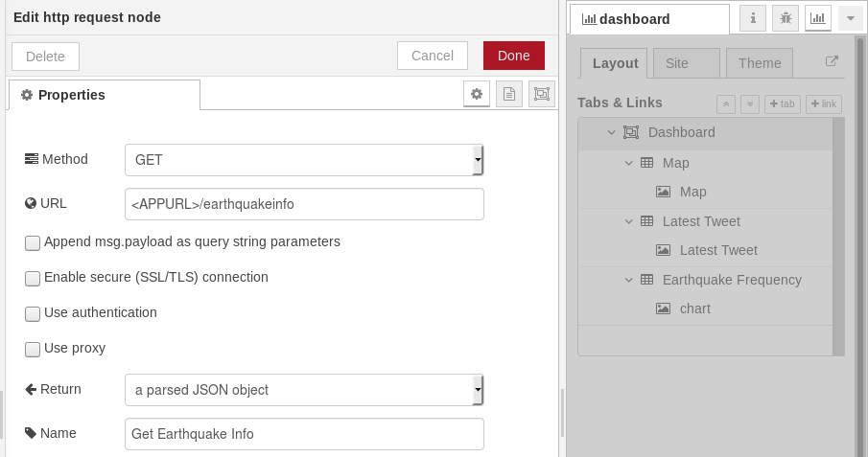Click the Earthquake Frequency group table icon
This screenshot has height=457, width=868.
(x=646, y=280)
